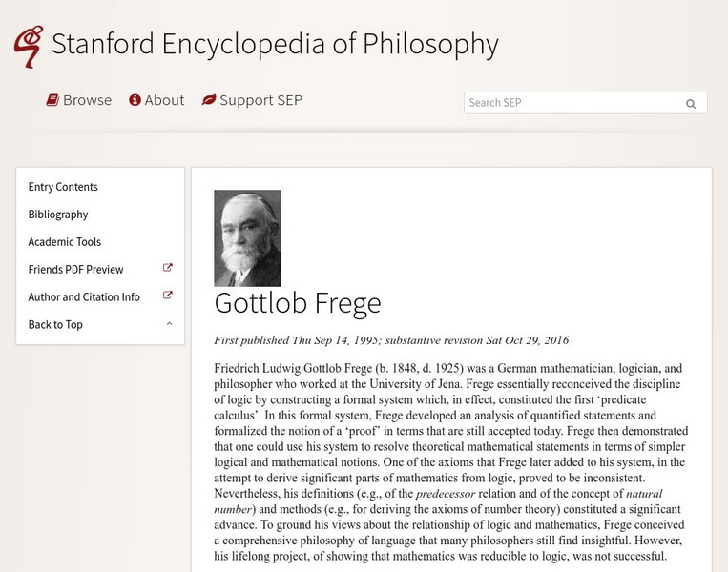The image size is (728, 572).
Task: Focus the Search SEP input field
Action: (x=571, y=103)
